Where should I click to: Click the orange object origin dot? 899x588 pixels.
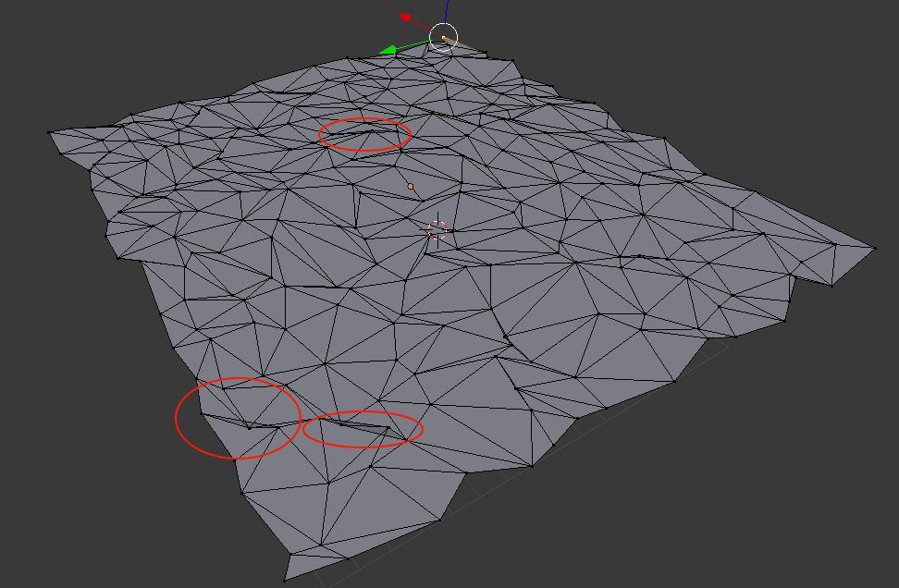(x=410, y=186)
